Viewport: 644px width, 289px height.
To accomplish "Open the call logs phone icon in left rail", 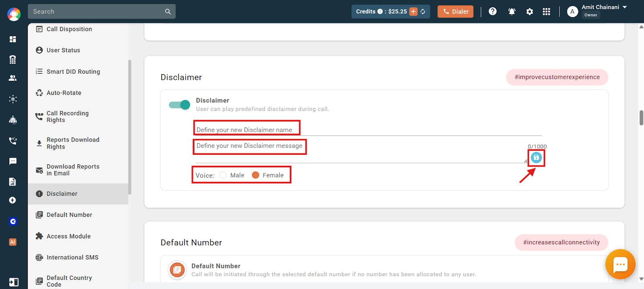I will (13, 141).
